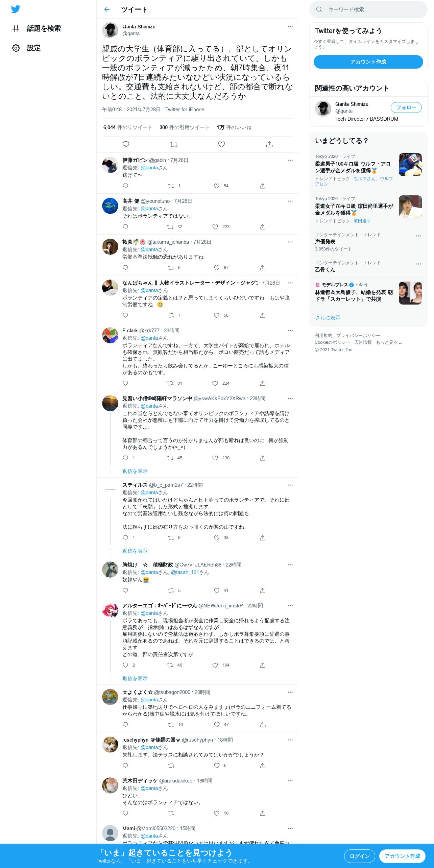
Task: Go back using the arrow icon
Action: [x=107, y=9]
